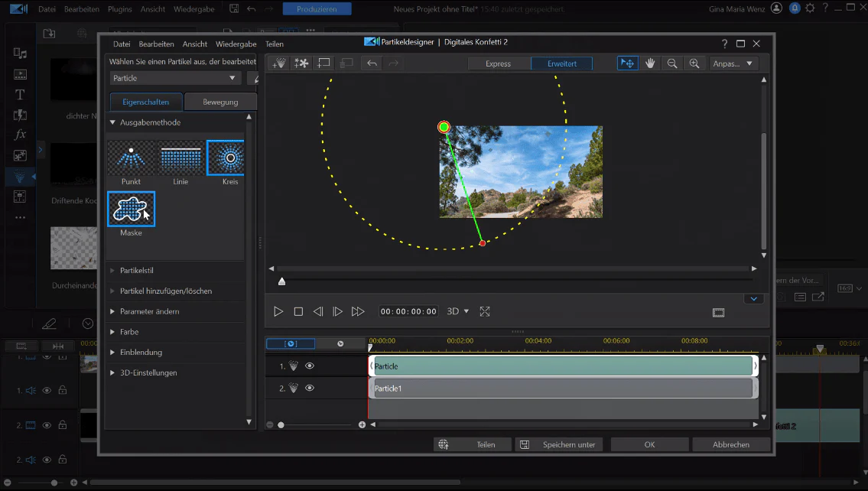The height and width of the screenshot is (491, 868).
Task: Activate the hand pan tool
Action: (650, 63)
